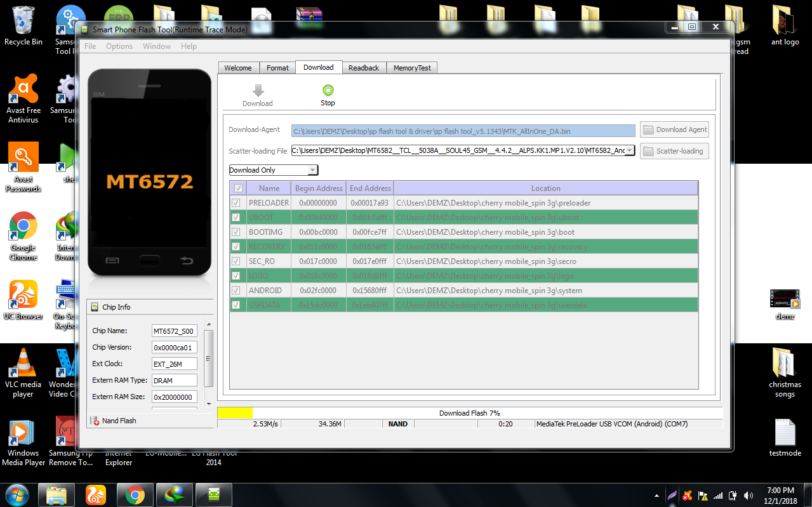This screenshot has height=507, width=812.
Task: Click the Extern RAM Size value field
Action: (174, 397)
